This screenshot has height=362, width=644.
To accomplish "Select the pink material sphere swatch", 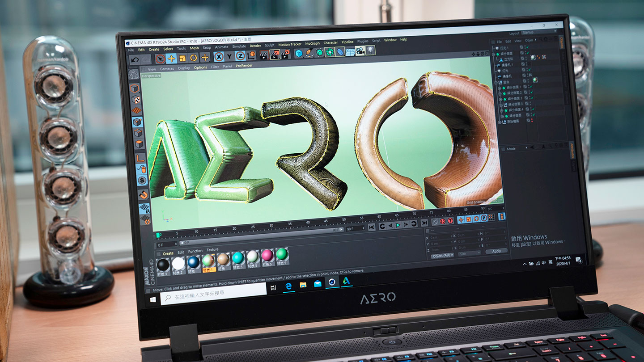I will tap(267, 256).
